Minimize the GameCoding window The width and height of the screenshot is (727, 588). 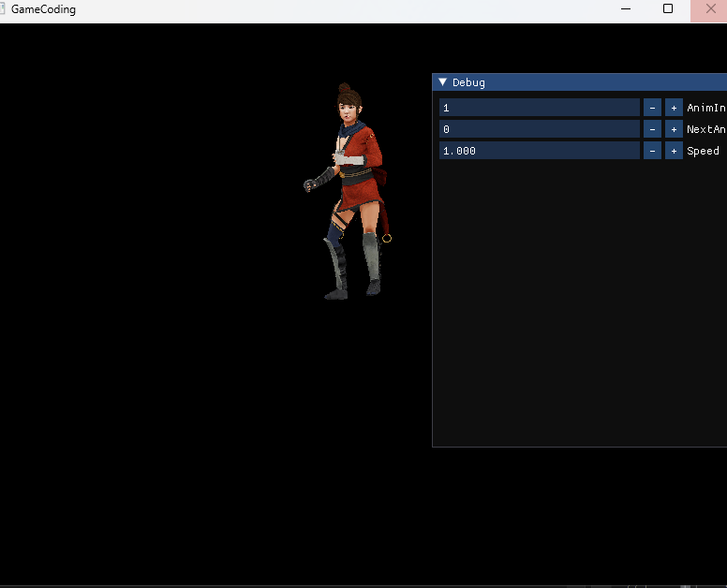click(x=626, y=8)
